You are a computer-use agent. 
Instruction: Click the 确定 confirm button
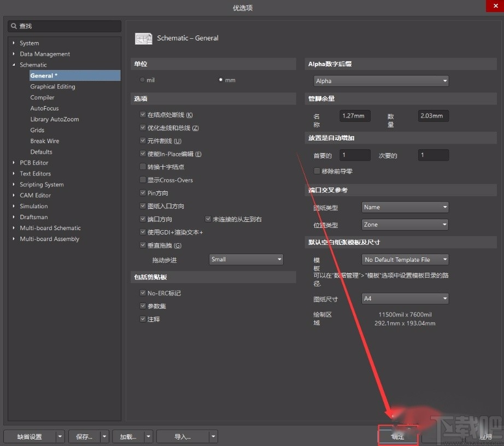(x=397, y=436)
